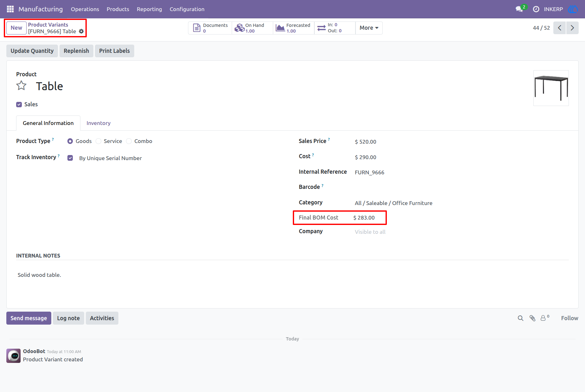Image resolution: width=585 pixels, height=392 pixels.
Task: Open In/Out transfers button
Action: click(x=335, y=28)
